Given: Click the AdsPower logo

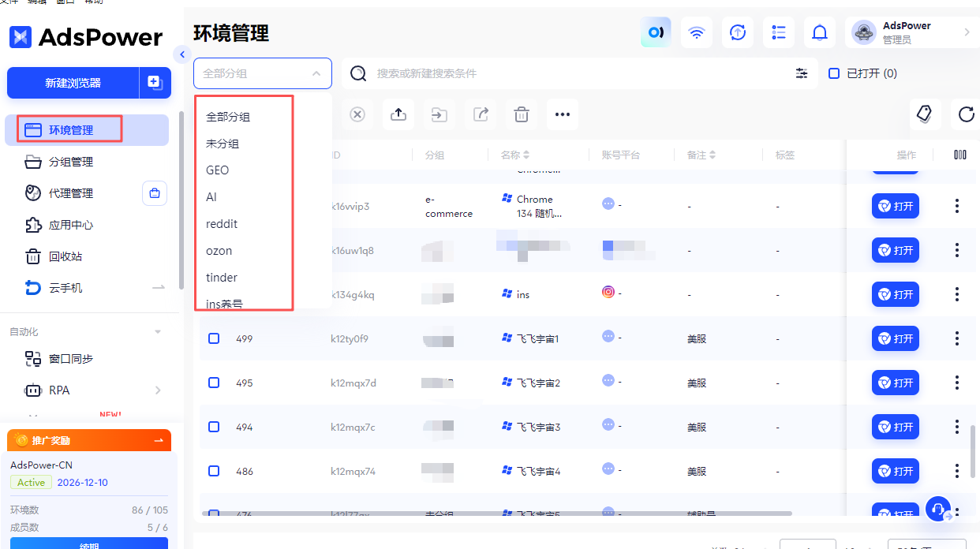Looking at the screenshot, I should pyautogui.click(x=86, y=37).
